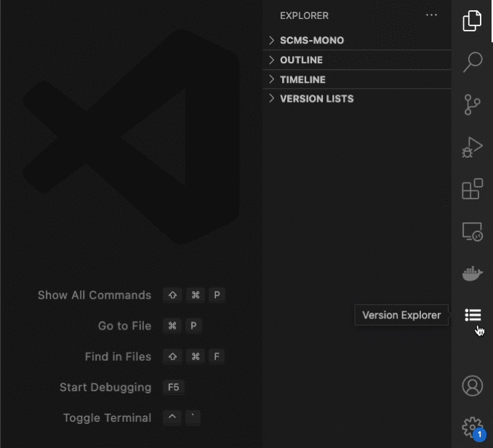The height and width of the screenshot is (448, 493).
Task: Open the Extensions view
Action: (472, 188)
